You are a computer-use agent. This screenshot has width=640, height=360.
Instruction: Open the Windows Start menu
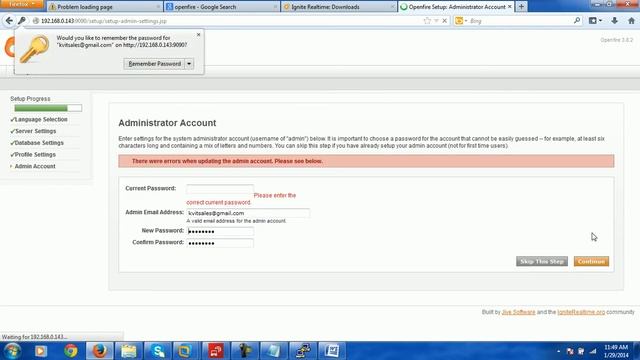tap(12, 351)
